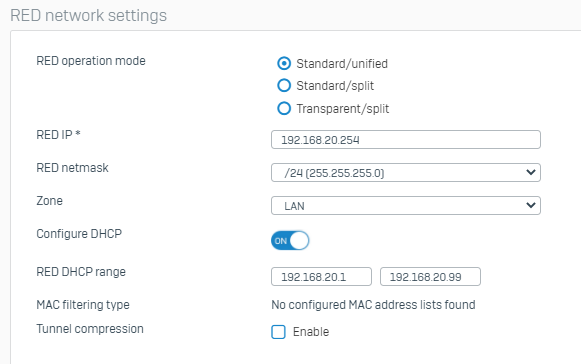This screenshot has height=364, width=581.
Task: Click the RED DHCP range label
Action: (81, 272)
